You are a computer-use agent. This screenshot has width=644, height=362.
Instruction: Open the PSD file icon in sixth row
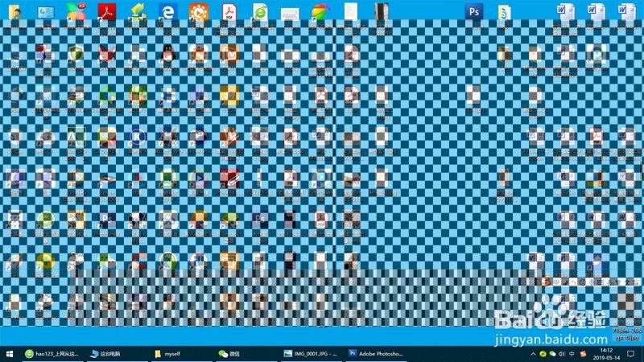pos(260,220)
